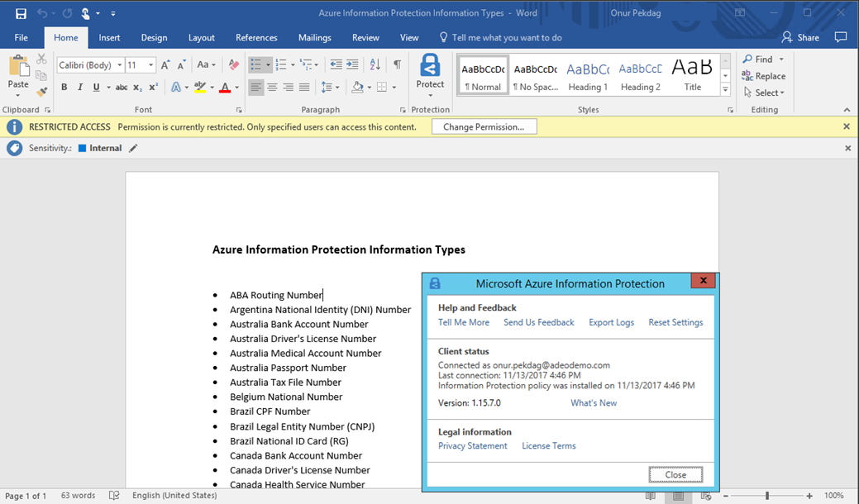The height and width of the screenshot is (504, 859).
Task: Click the Azure Information Protection bar icon
Action: (15, 148)
